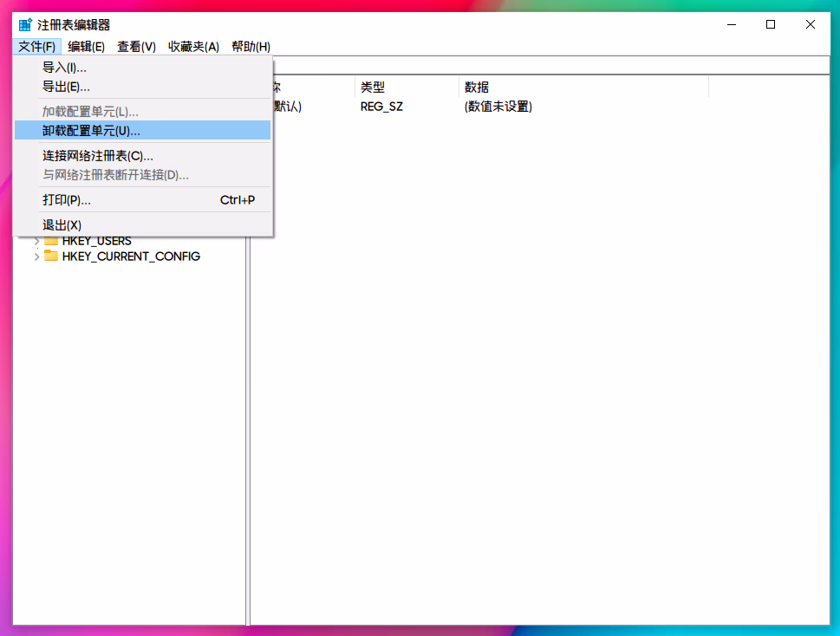This screenshot has height=636, width=840.
Task: Click the Registry Editor icon in the title bar
Action: 25,25
